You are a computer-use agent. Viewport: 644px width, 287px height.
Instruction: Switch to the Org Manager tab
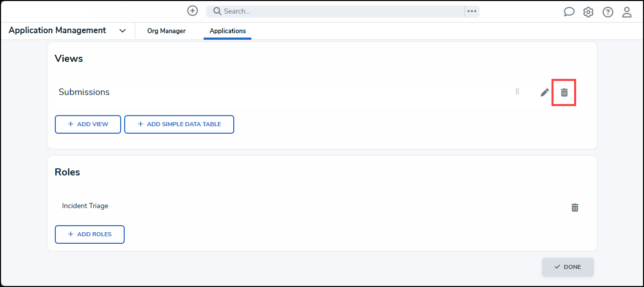coord(166,31)
